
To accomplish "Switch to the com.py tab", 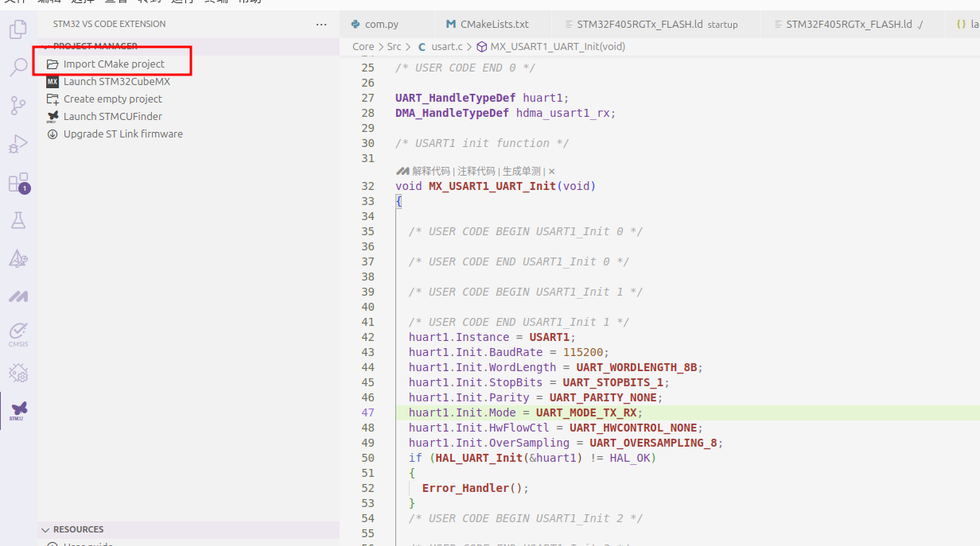I will point(381,25).
